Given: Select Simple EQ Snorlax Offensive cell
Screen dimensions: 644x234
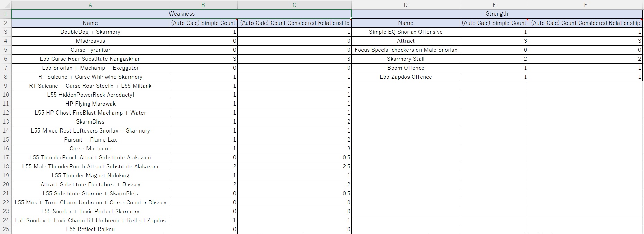Looking at the screenshot, I should [406, 32].
